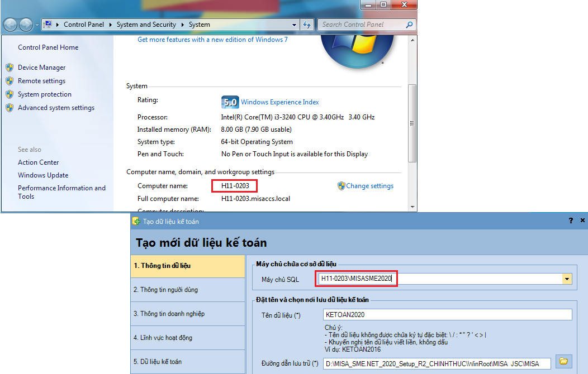Click the 8.00 GB installed memory value

tap(256, 130)
